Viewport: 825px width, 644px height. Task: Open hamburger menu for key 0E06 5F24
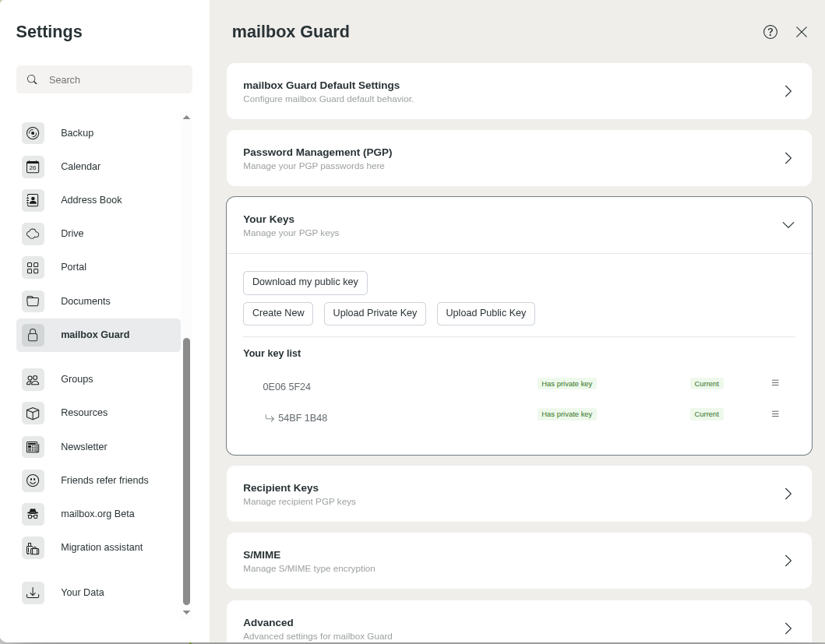pyautogui.click(x=775, y=383)
